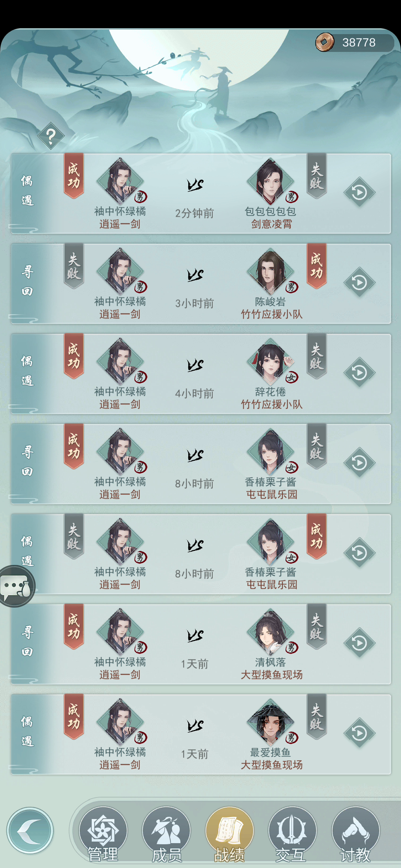
Task: Tap the round back arrow button
Action: pyautogui.click(x=30, y=831)
